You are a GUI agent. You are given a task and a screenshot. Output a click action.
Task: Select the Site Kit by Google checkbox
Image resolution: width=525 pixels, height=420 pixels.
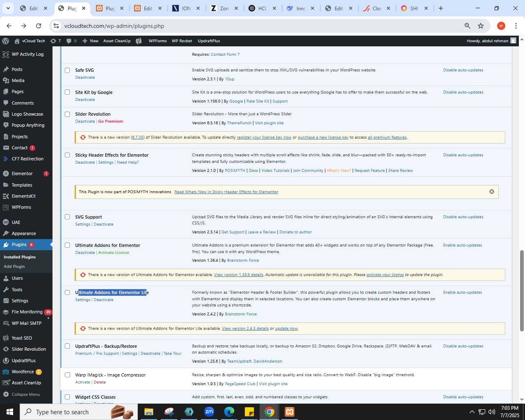pos(67,92)
